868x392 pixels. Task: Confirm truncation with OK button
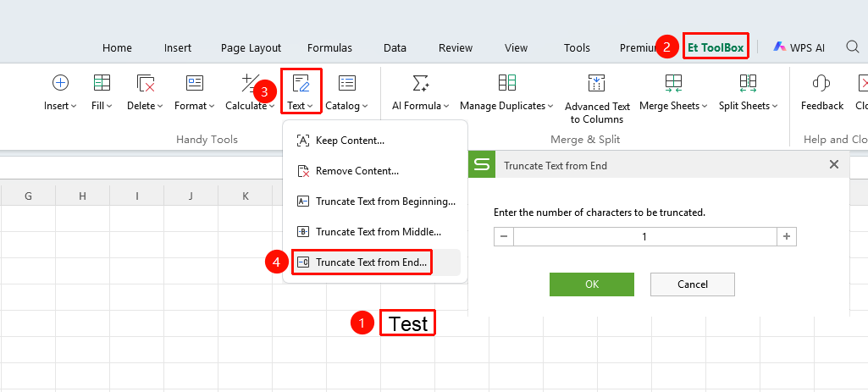[592, 284]
